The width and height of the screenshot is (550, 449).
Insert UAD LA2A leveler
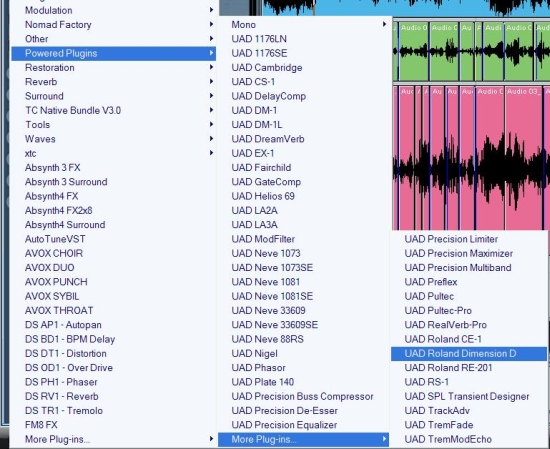pyautogui.click(x=303, y=210)
